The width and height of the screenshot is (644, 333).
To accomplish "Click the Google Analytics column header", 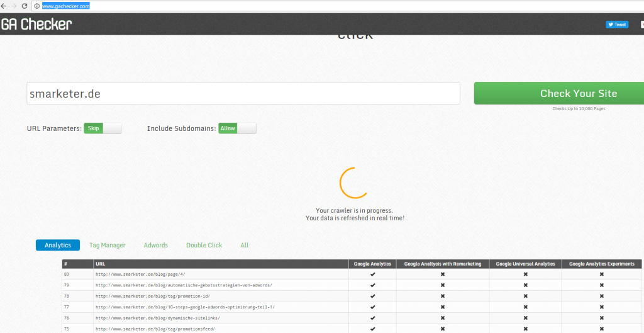I will coord(372,264).
